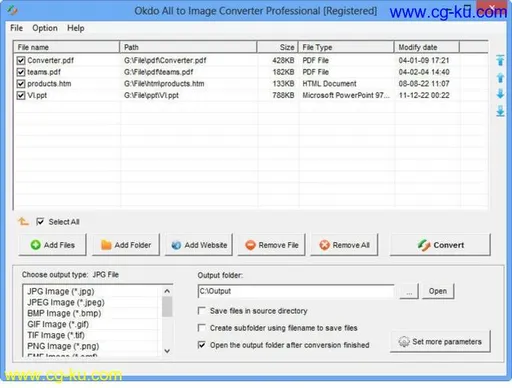Open the Help menu
512x388 pixels.
tap(76, 28)
